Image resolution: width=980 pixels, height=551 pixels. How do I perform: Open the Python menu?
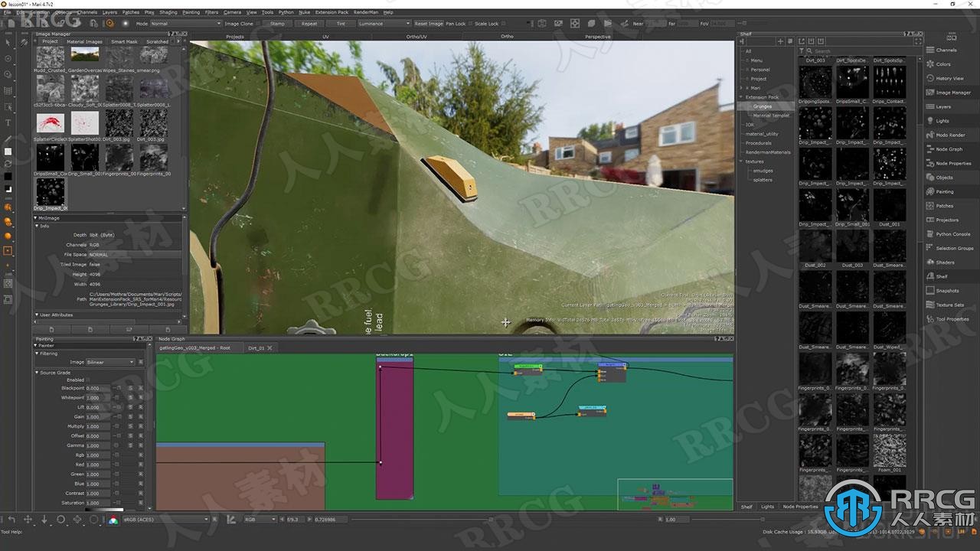click(x=286, y=12)
